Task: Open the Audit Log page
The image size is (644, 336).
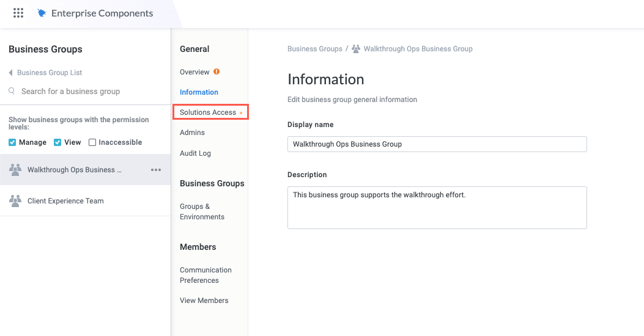Action: [195, 153]
